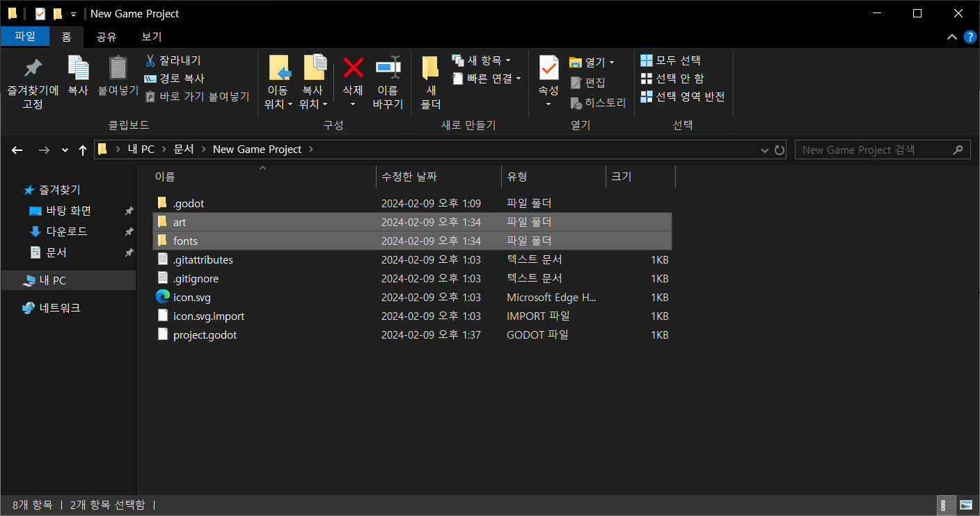Screen dimensions: 980x516
Task: Select all items with 모두 선택
Action: [670, 61]
